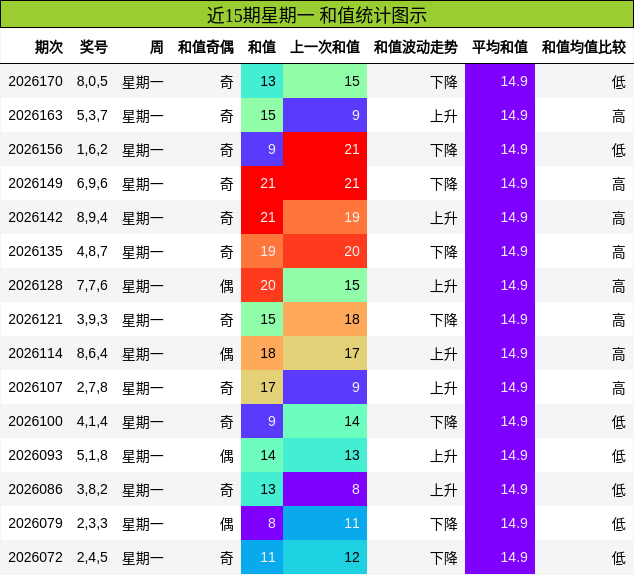Click the winning numbers 3,8,2

click(92, 489)
